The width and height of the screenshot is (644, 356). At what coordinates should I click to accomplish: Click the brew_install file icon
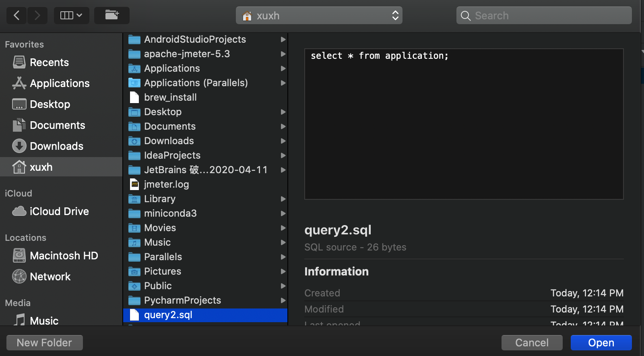pos(134,97)
